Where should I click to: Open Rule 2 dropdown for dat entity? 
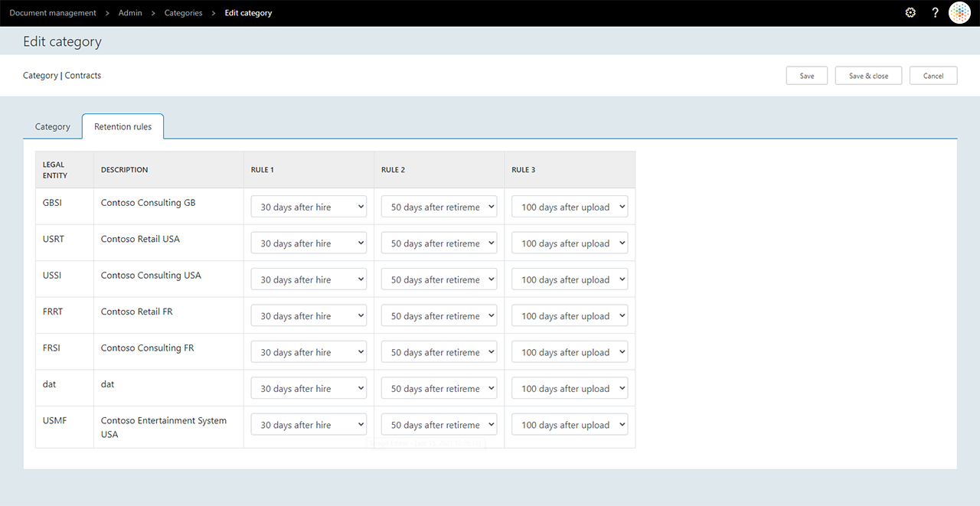pyautogui.click(x=439, y=389)
